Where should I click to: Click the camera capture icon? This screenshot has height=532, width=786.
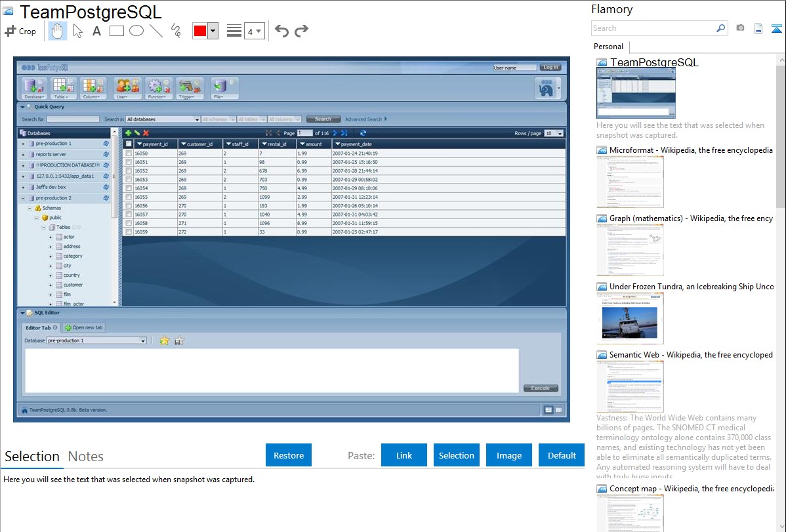pos(740,28)
